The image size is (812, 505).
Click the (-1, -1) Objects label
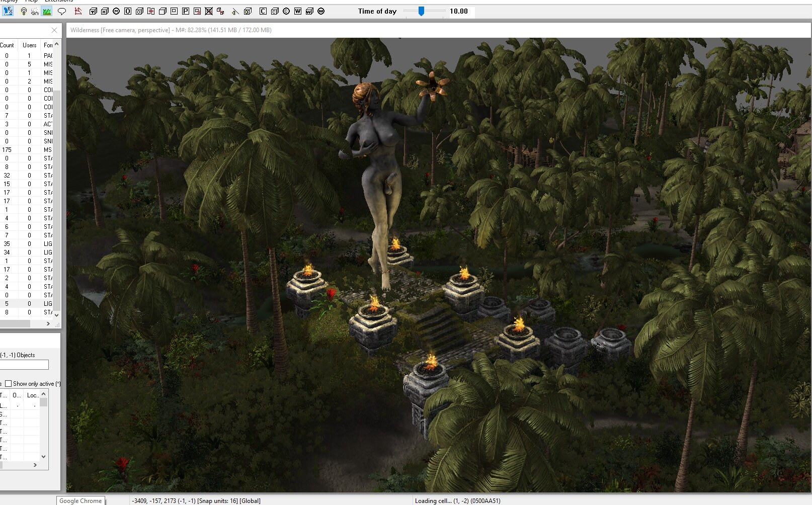[x=18, y=355]
